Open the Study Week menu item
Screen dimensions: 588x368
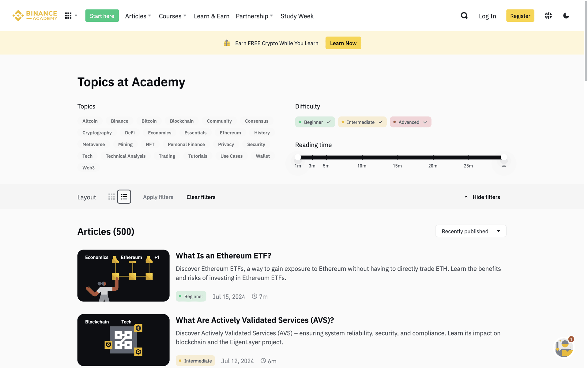coord(297,16)
